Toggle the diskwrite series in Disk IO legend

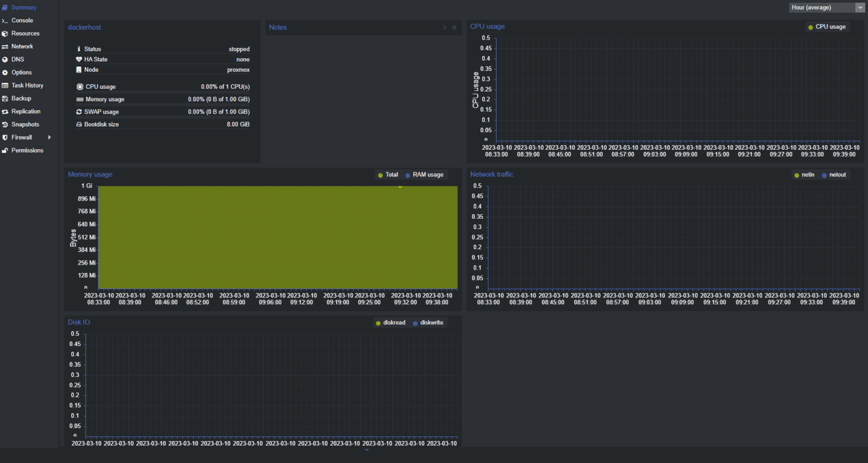(x=431, y=323)
